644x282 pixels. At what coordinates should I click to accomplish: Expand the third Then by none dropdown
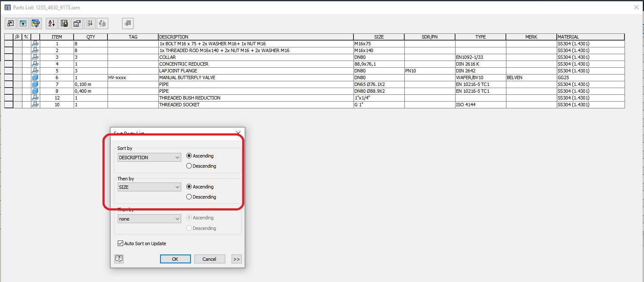coord(149,218)
